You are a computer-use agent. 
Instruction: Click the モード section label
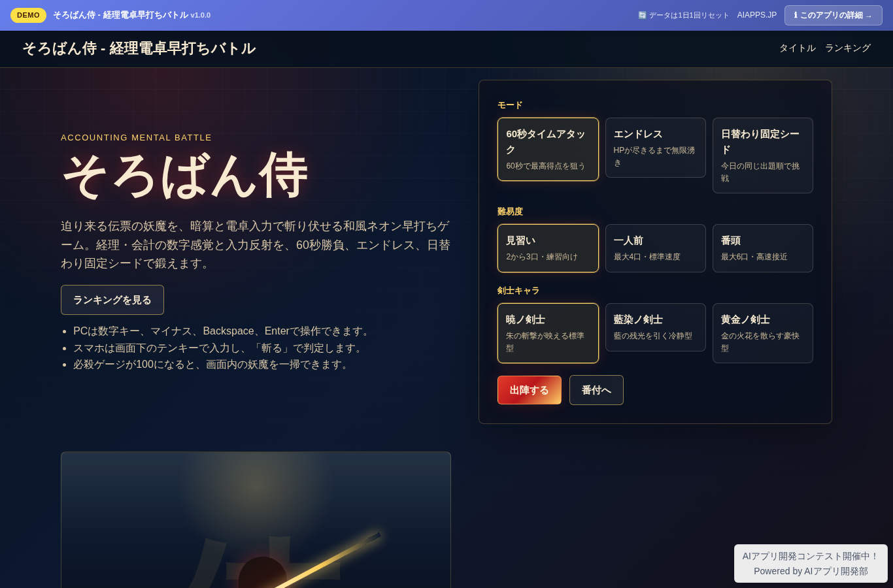point(510,105)
